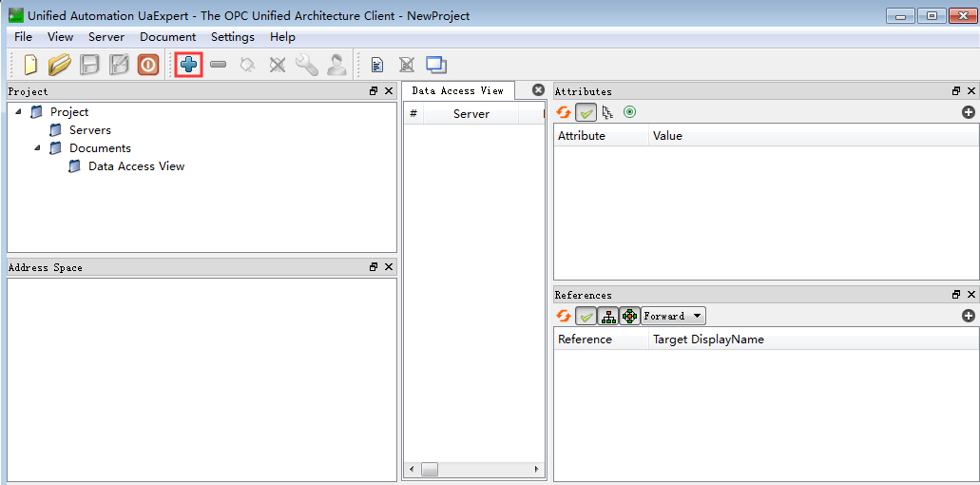Close the Attributes panel

coord(971,90)
